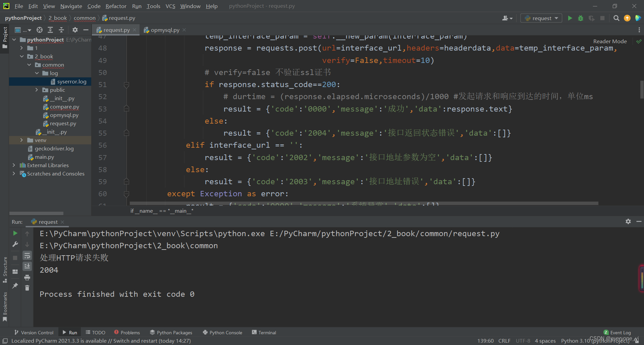The image size is (644, 345).
Task: Open the File menu
Action: 19,6
